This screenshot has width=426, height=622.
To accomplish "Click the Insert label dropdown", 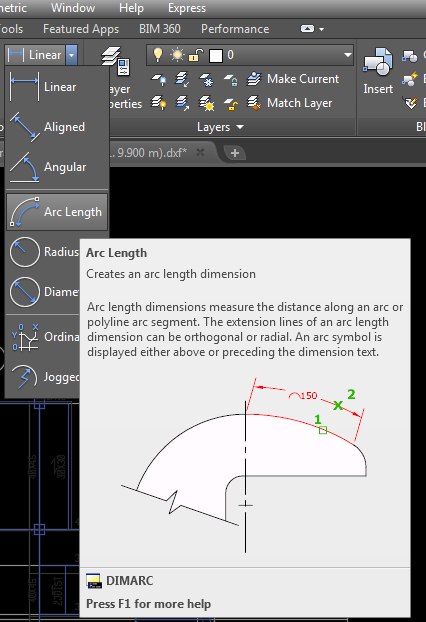I will click(378, 89).
